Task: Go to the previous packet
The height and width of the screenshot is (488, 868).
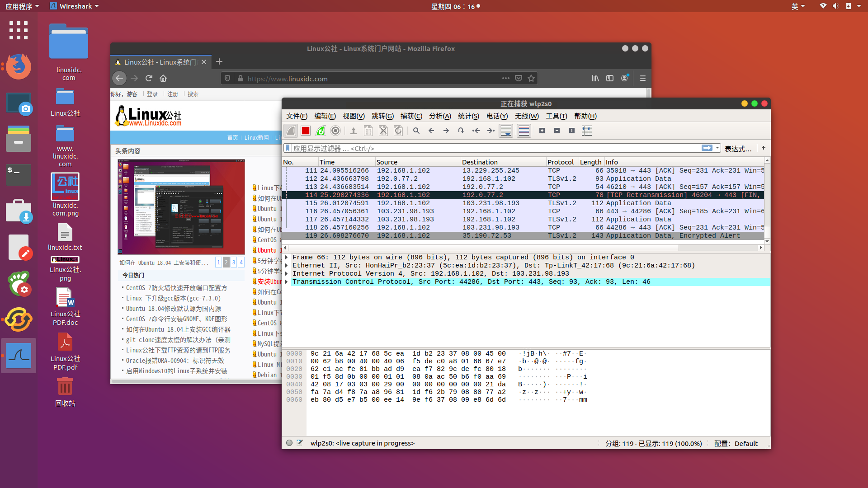Action: pyautogui.click(x=431, y=131)
